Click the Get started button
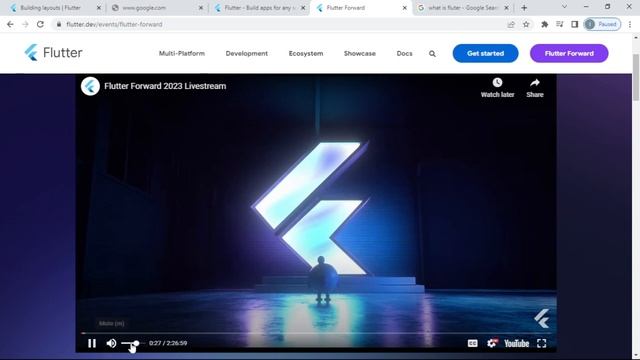The image size is (640, 360). click(x=485, y=53)
